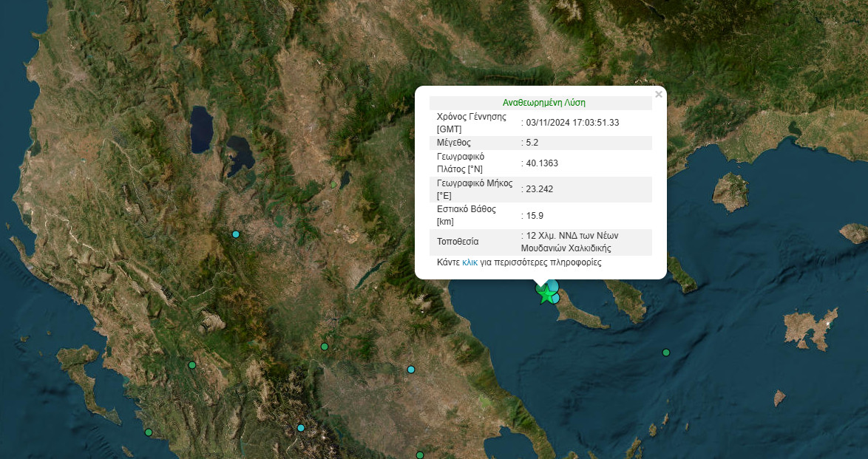Click the green marker at the bottom map edge

click(x=419, y=455)
